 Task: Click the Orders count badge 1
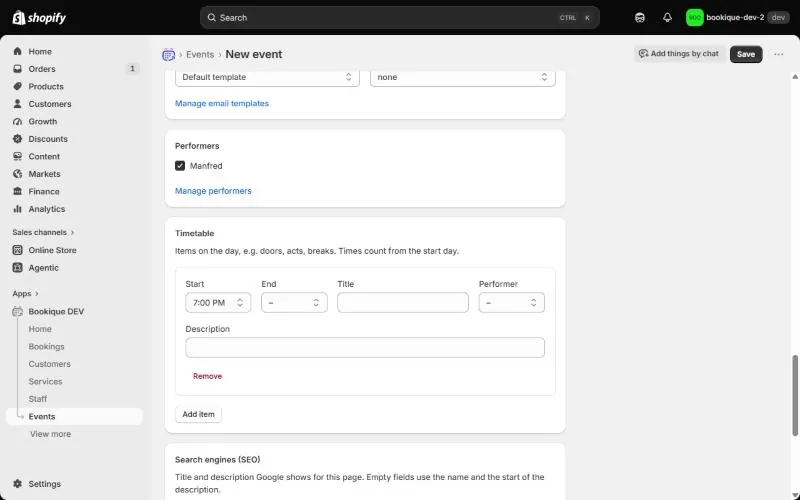click(132, 69)
